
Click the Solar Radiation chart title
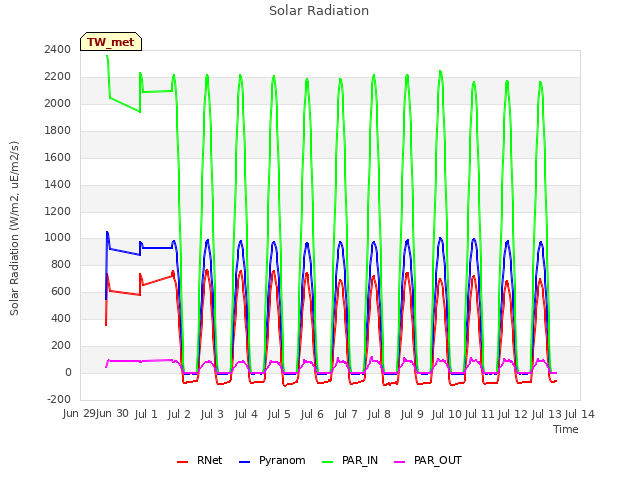[319, 11]
